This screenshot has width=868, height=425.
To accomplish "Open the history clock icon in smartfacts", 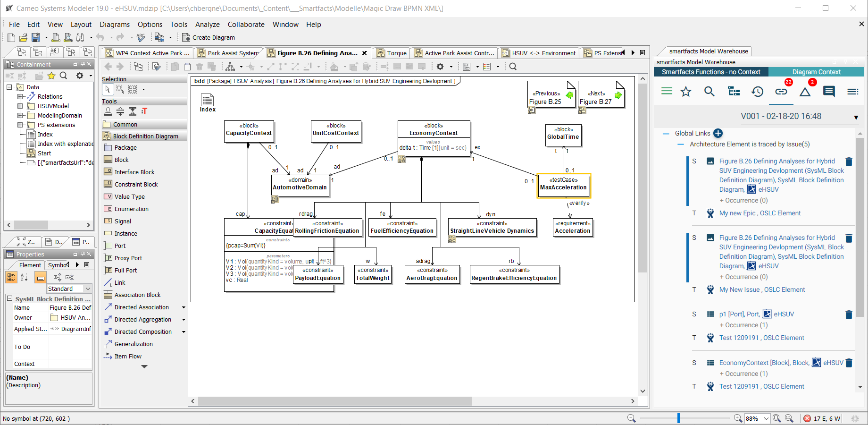I will [758, 92].
